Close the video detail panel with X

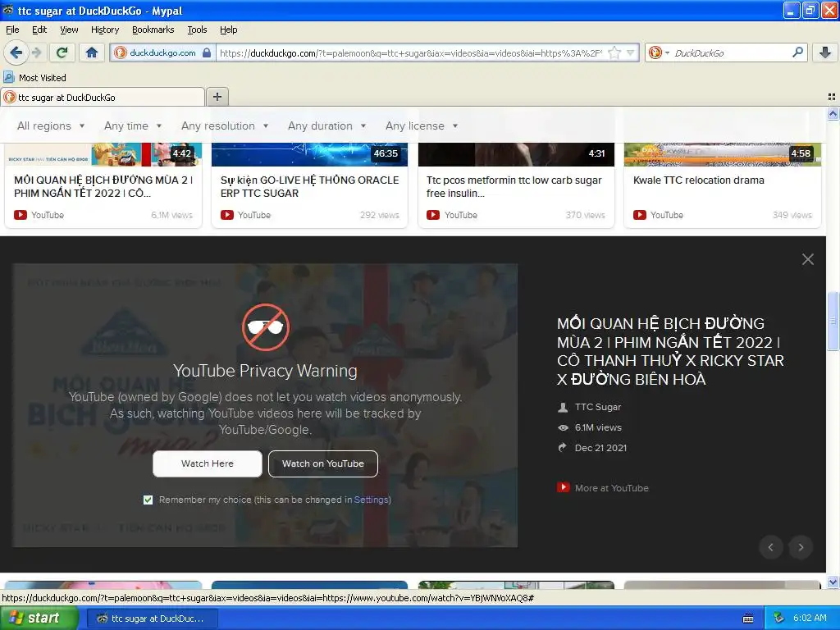click(x=808, y=259)
